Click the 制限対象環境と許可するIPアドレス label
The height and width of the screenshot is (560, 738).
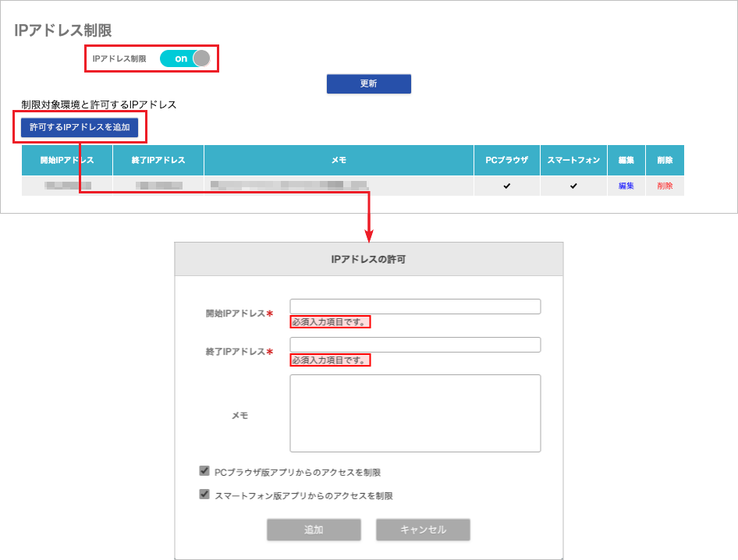click(99, 105)
